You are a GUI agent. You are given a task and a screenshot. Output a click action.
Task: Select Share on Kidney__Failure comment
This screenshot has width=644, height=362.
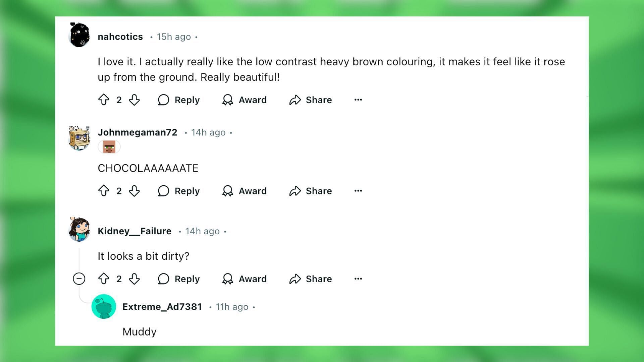tap(310, 279)
